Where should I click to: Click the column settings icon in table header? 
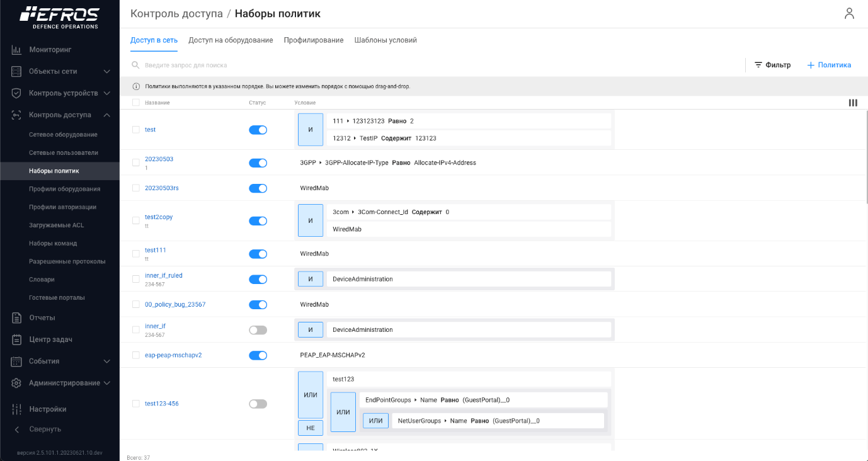853,103
